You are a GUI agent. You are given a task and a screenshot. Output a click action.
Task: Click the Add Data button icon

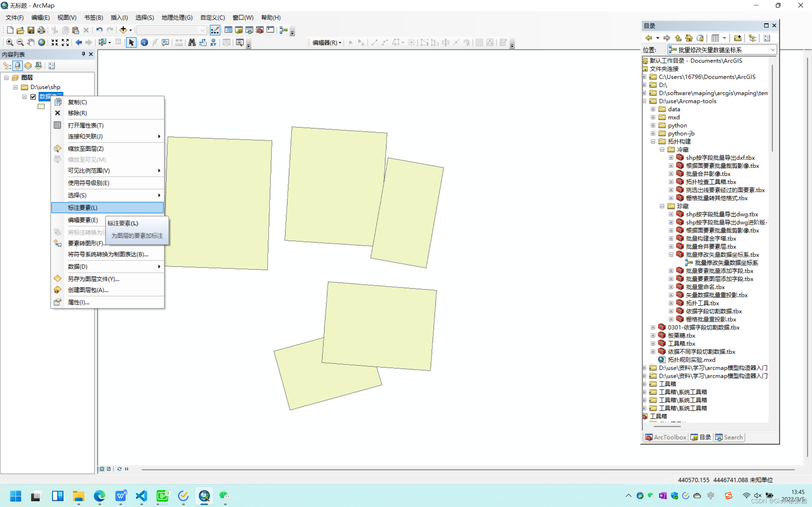click(123, 30)
